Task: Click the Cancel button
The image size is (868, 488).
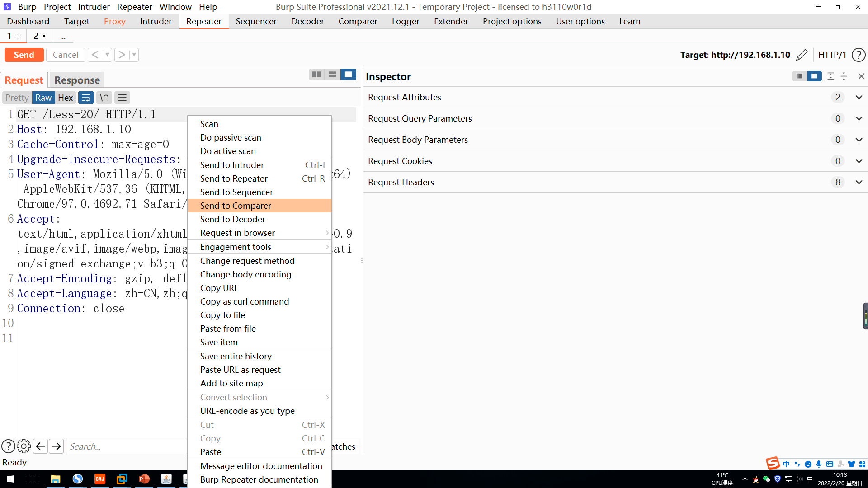Action: coord(66,55)
